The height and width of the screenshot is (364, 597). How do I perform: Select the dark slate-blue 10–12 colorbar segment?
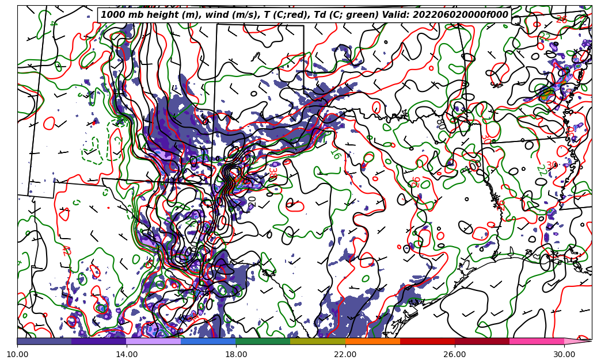pyautogui.click(x=44, y=341)
